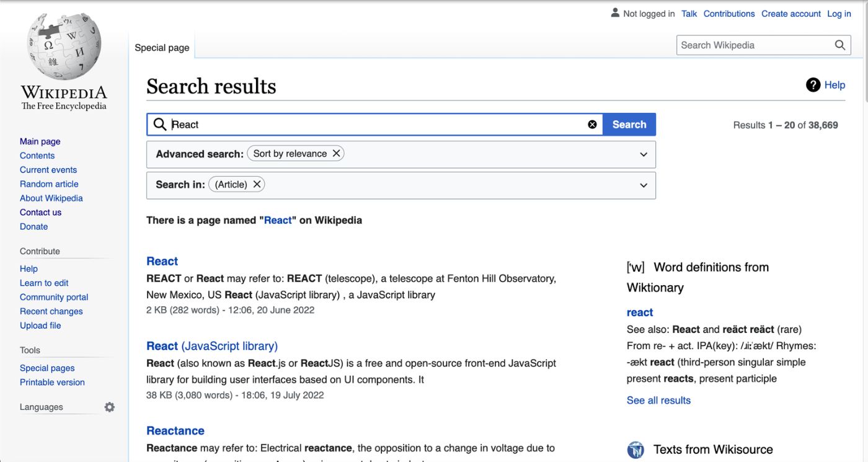Click the magnifier icon in top search box

840,45
